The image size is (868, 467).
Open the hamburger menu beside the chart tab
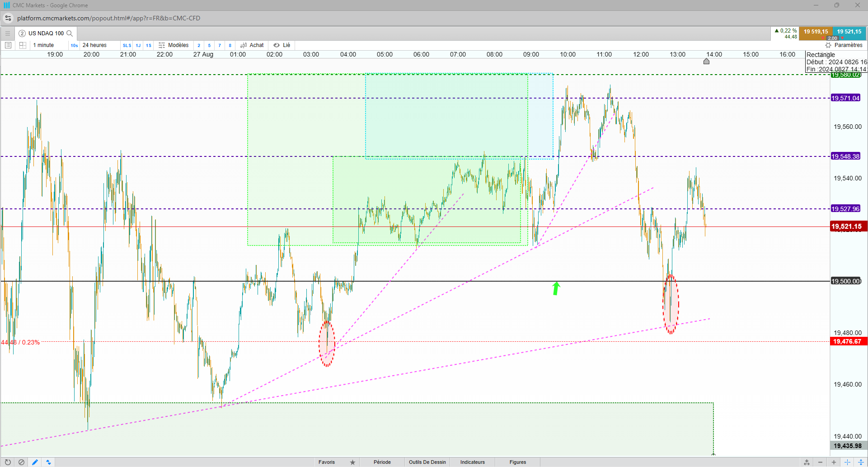coord(8,33)
